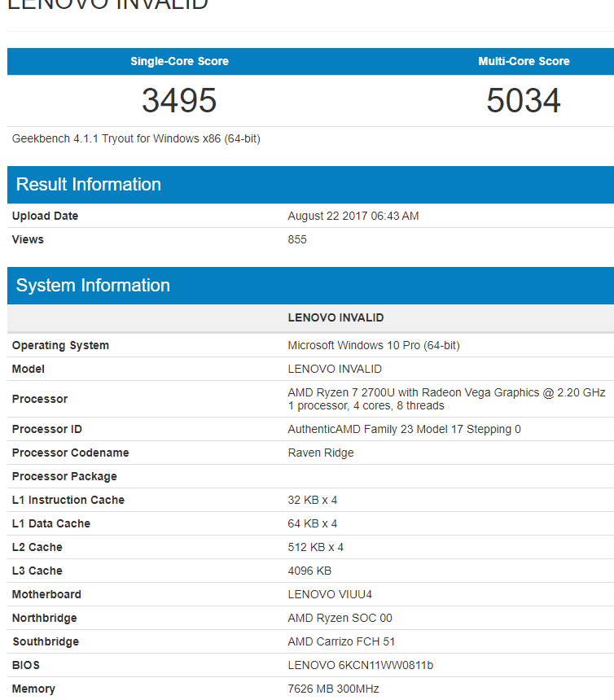This screenshot has height=700, width=614.
Task: Select the 64 KB x 4 value
Action: tap(313, 523)
